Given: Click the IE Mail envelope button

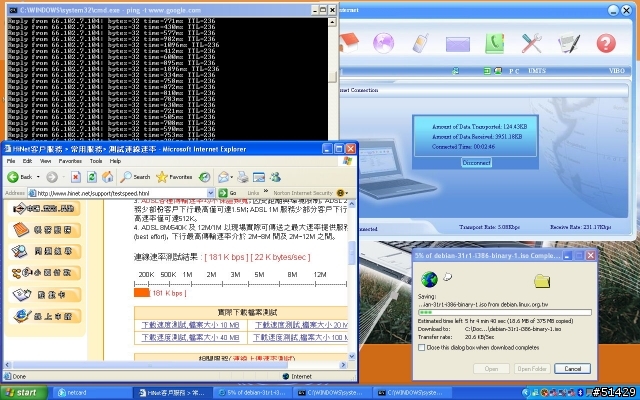Looking at the screenshot, I should coord(223,177).
